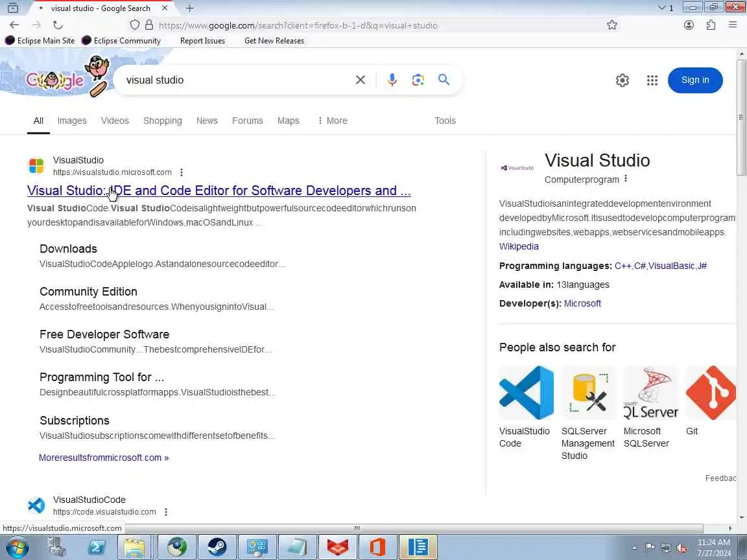
Task: Switch to the Shopping results tab
Action: point(163,121)
